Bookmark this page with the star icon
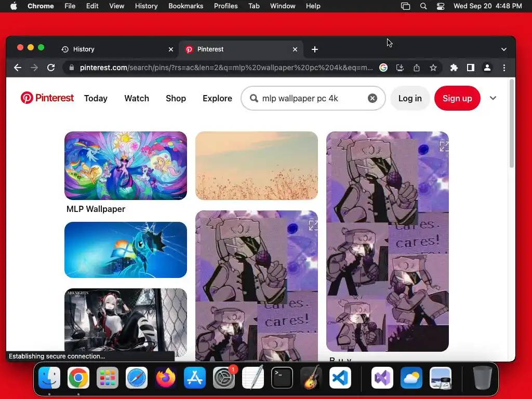This screenshot has width=532, height=399. pos(433,68)
